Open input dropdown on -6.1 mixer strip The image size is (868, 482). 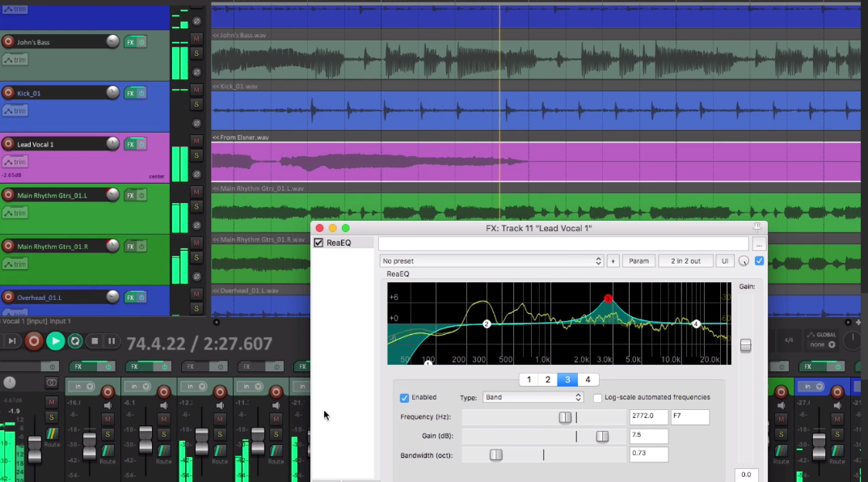[x=138, y=387]
